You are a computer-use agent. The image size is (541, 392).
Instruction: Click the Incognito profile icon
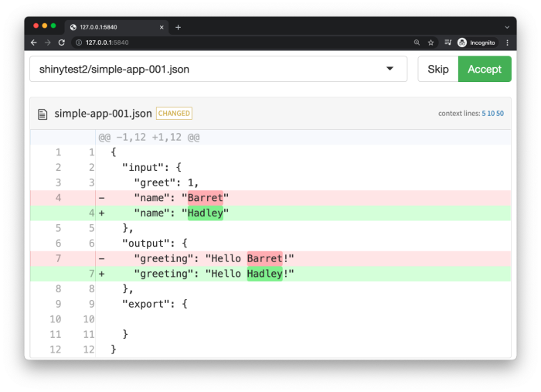pos(462,43)
